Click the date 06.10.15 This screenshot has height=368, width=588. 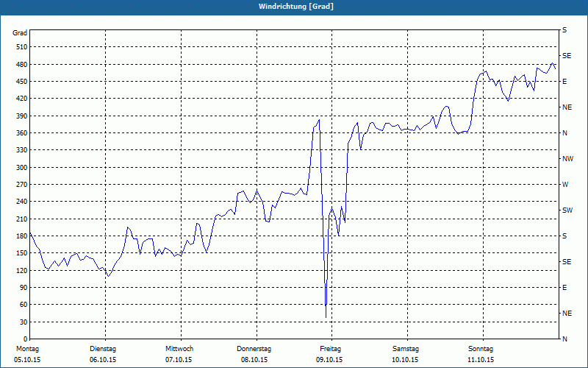click(x=103, y=360)
